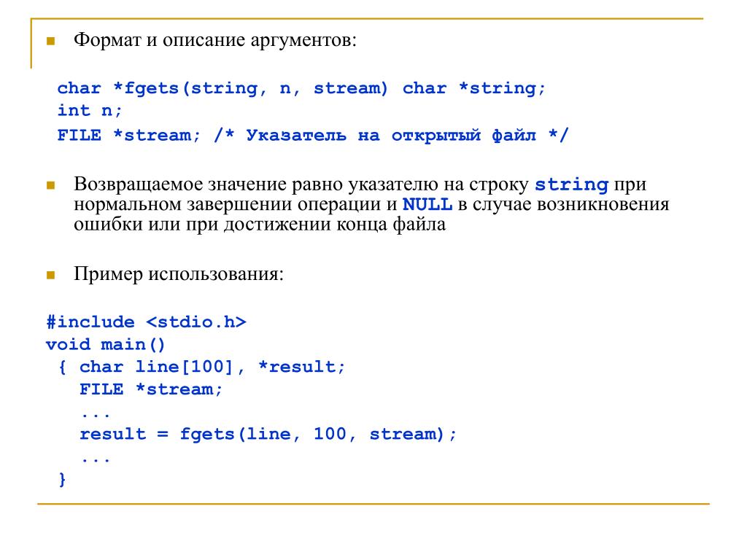Screen dimensions: 747x560
Task: Click the line 'char line[100], *result;'
Action: click(x=212, y=367)
